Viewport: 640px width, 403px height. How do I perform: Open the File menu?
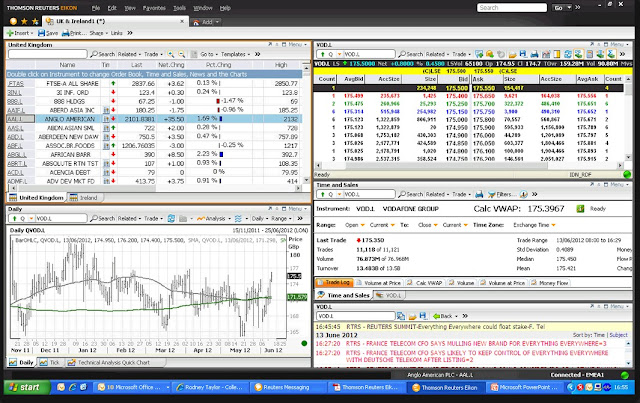click(x=96, y=8)
